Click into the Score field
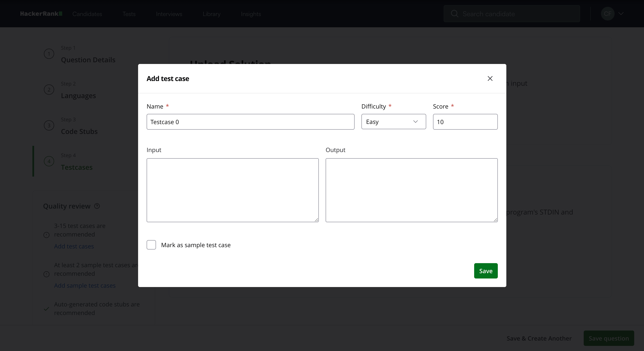Image resolution: width=644 pixels, height=351 pixels. coord(465,122)
